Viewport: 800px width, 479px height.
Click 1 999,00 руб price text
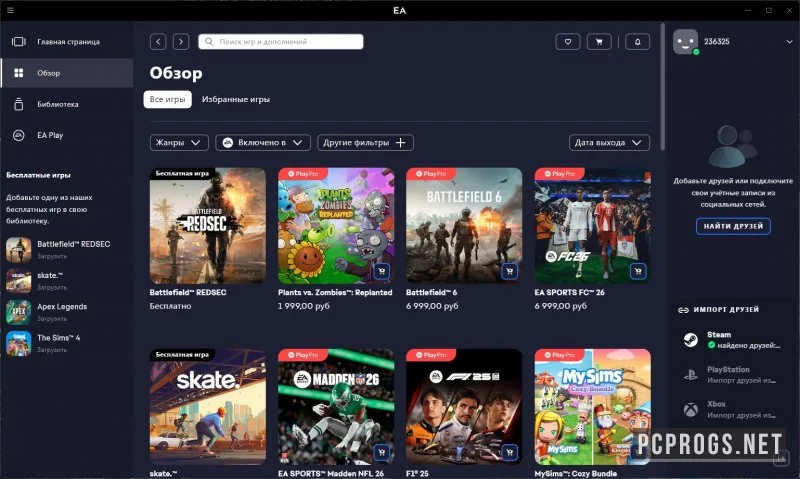click(x=304, y=306)
